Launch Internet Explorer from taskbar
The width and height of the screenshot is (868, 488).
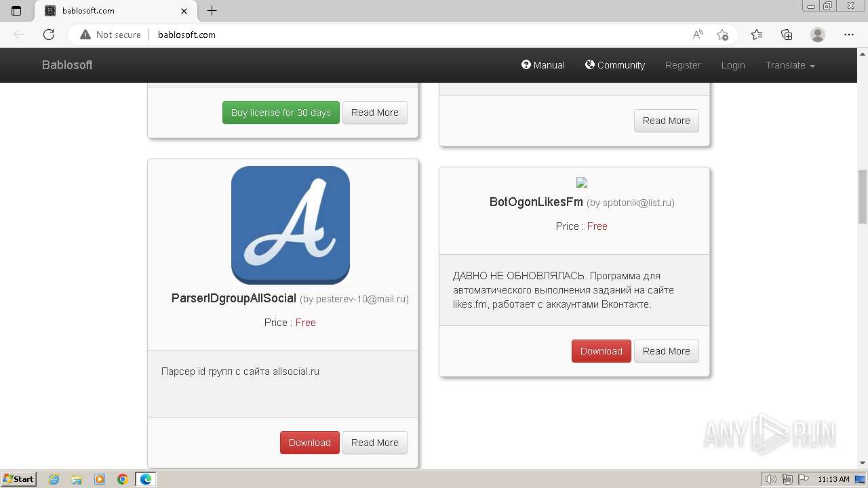tap(54, 479)
